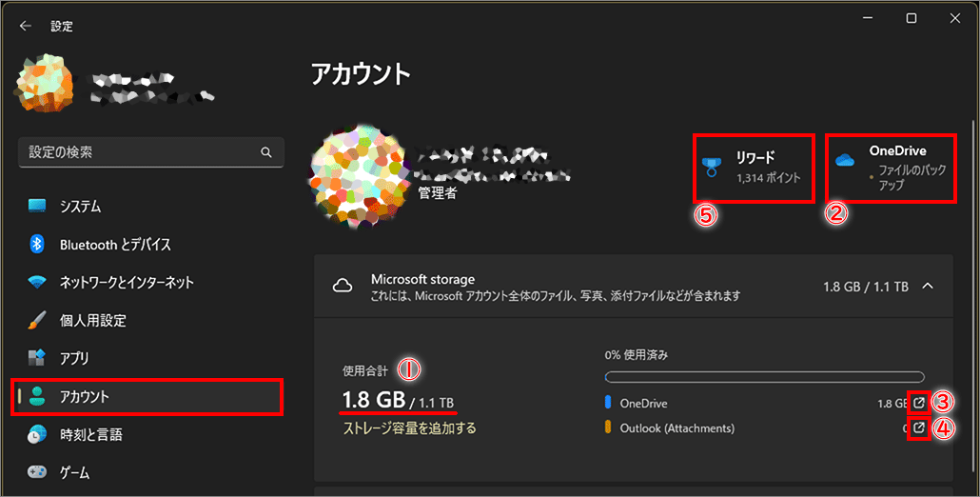This screenshot has width=980, height=497.
Task: Click the search magnifier icon
Action: pos(266,152)
